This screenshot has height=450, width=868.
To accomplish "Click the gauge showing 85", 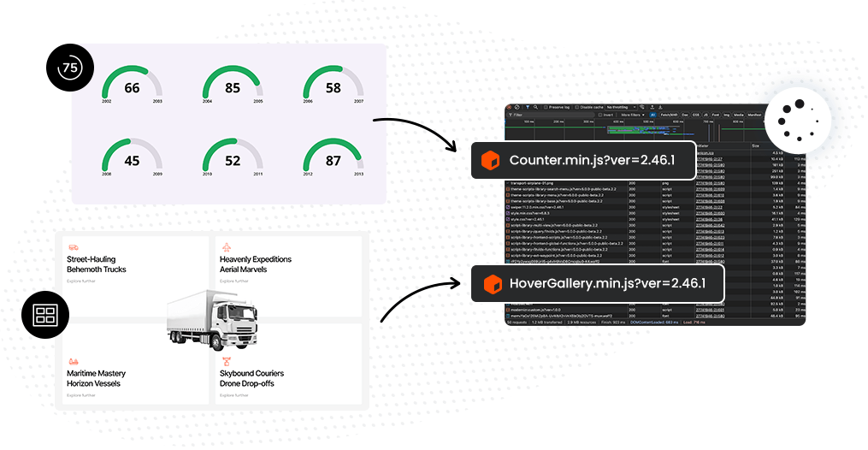I will 232,87.
